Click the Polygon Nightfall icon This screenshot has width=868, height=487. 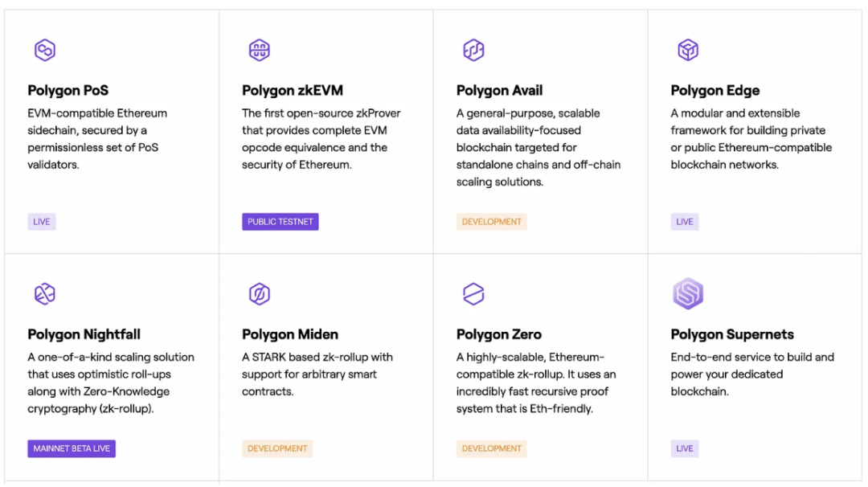45,294
